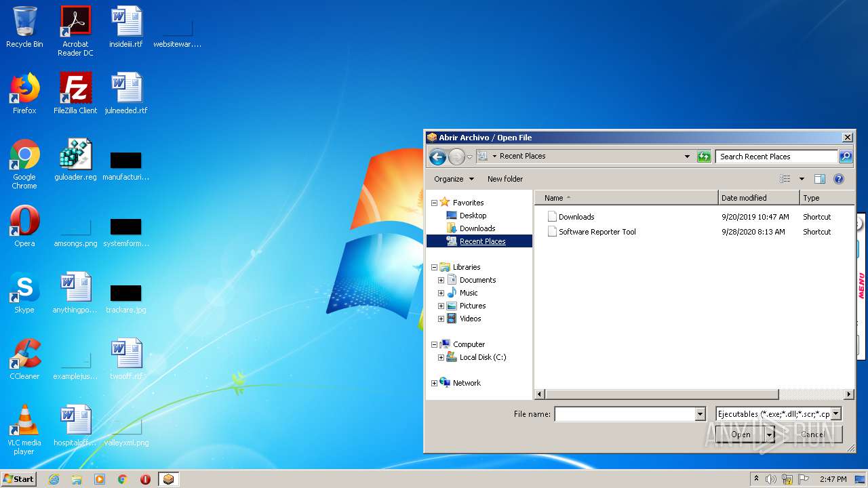Collapse the Libraries tree group
868x488 pixels.
[x=434, y=267]
